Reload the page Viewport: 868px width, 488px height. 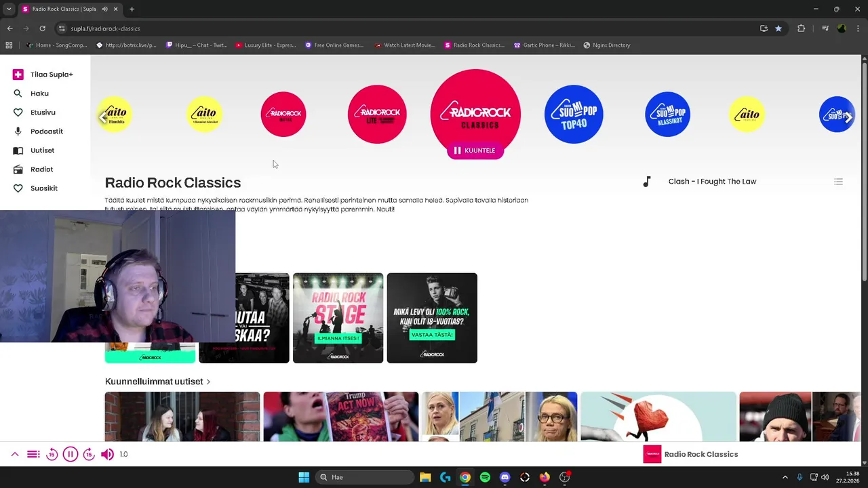42,28
